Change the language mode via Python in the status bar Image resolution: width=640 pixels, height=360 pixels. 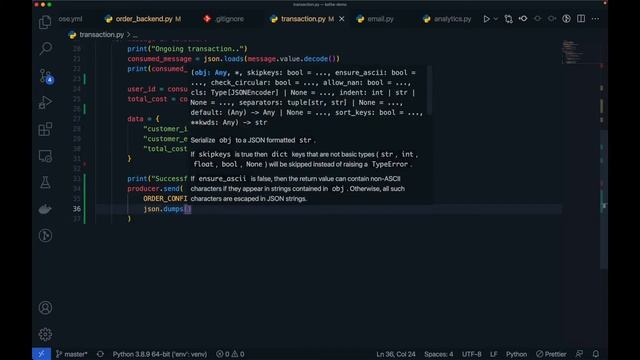point(516,354)
